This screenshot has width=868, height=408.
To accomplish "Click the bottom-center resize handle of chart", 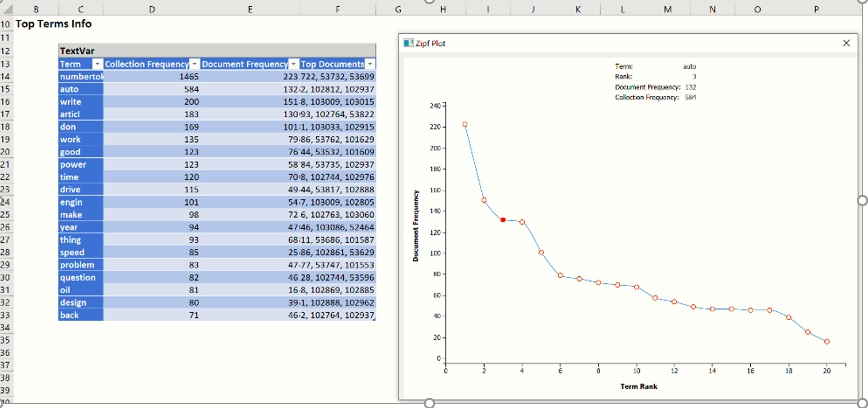I will 430,403.
